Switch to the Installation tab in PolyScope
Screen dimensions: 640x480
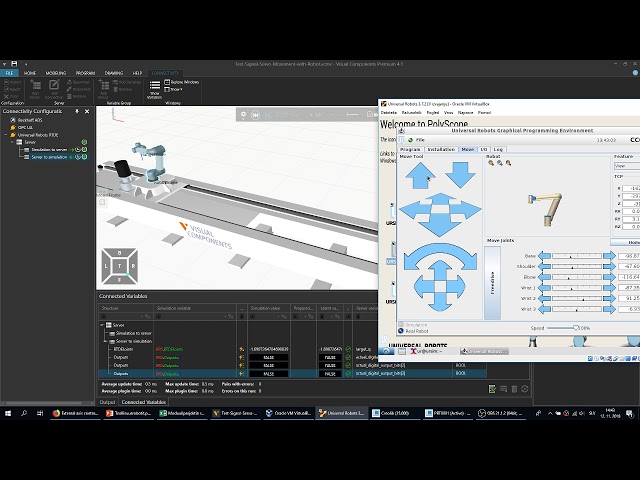[441, 149]
